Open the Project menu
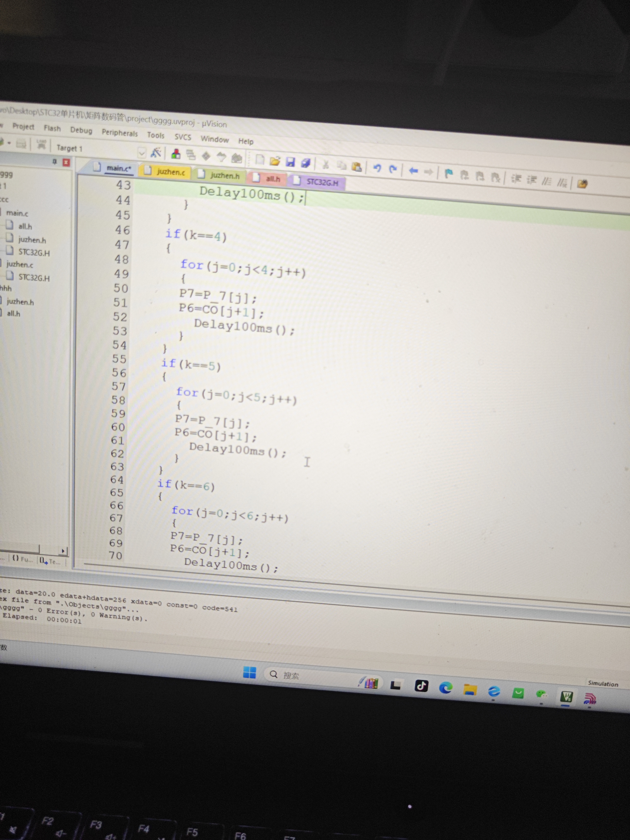 (x=23, y=127)
